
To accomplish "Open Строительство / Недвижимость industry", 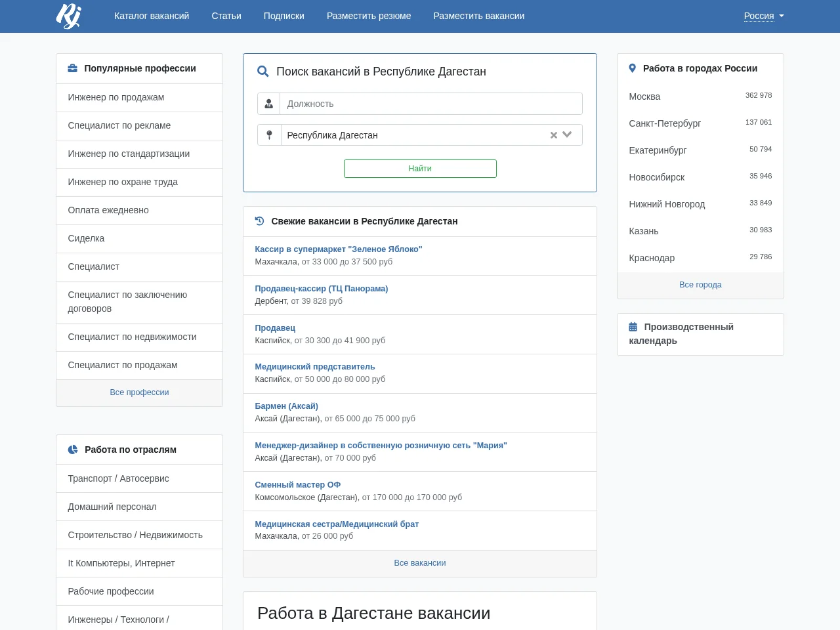I will (x=139, y=535).
